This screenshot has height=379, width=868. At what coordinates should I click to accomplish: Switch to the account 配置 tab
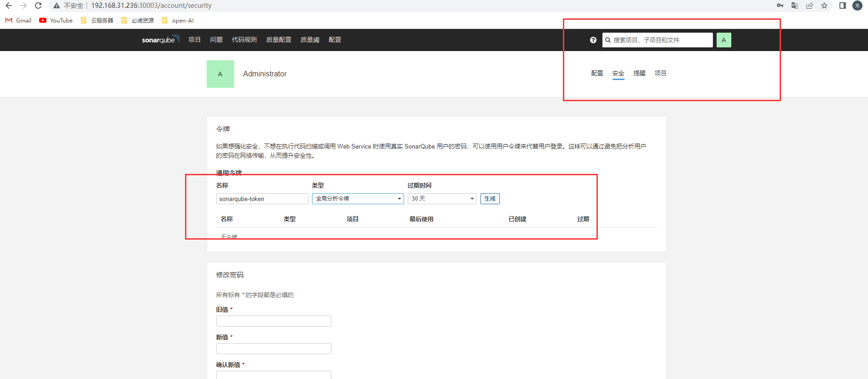[597, 73]
